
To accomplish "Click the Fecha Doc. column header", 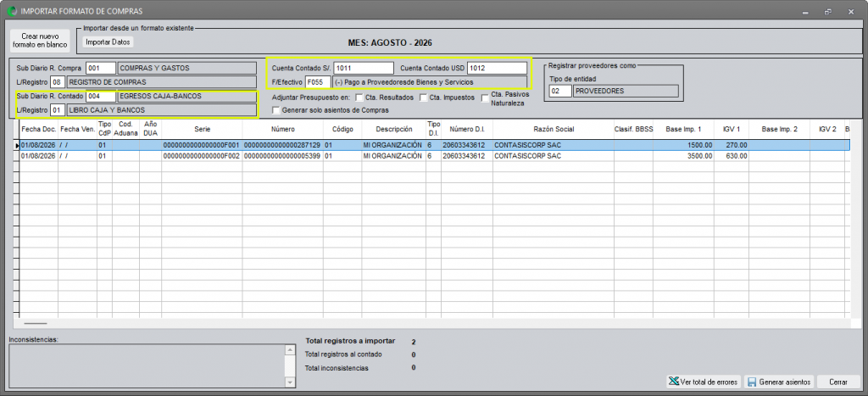I will [x=39, y=129].
